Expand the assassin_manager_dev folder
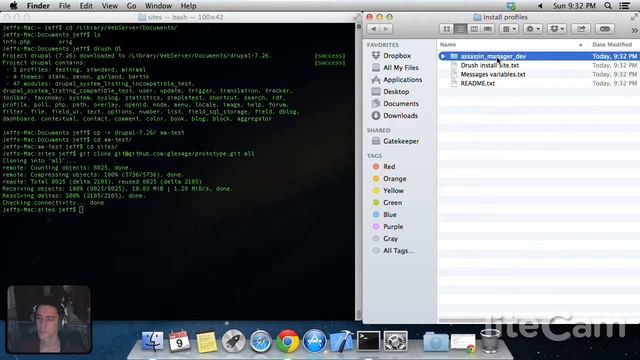 (443, 56)
